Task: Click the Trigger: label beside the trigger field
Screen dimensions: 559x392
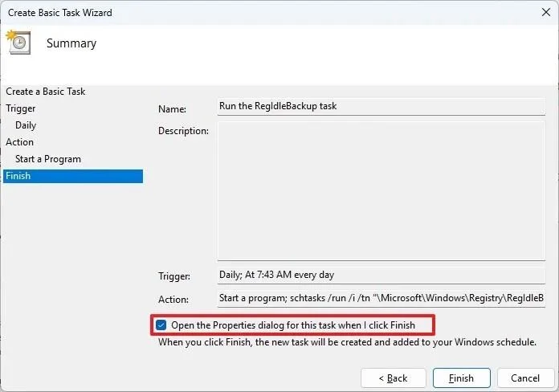Action: pyautogui.click(x=174, y=276)
